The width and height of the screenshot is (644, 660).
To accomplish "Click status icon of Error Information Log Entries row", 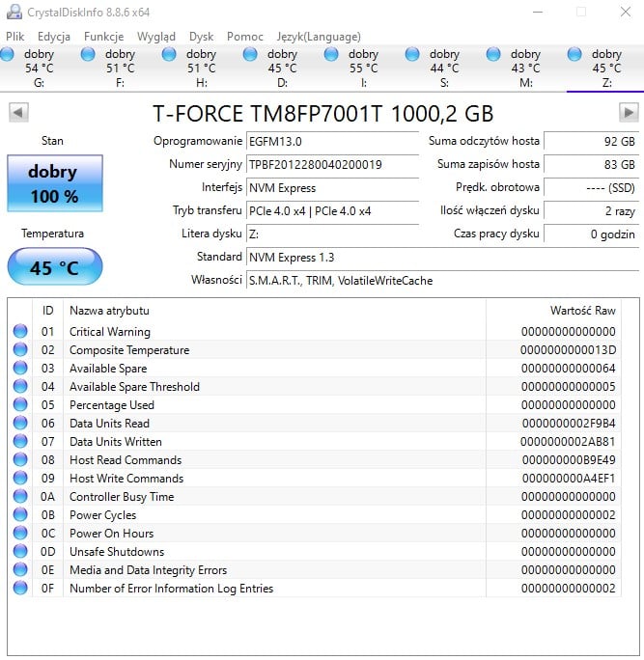I will pyautogui.click(x=20, y=588).
